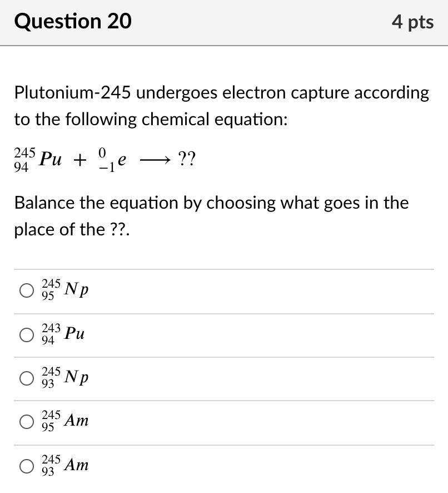Select the radio button for 245/93 Np
The width and height of the screenshot is (448, 493).
27,378
